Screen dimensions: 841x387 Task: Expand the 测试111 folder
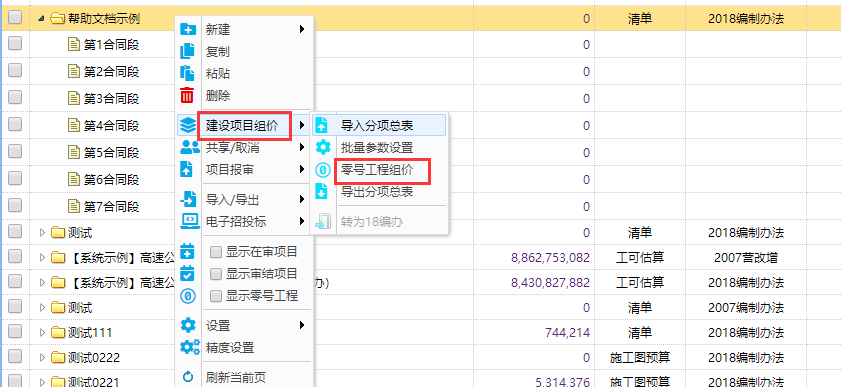point(43,332)
